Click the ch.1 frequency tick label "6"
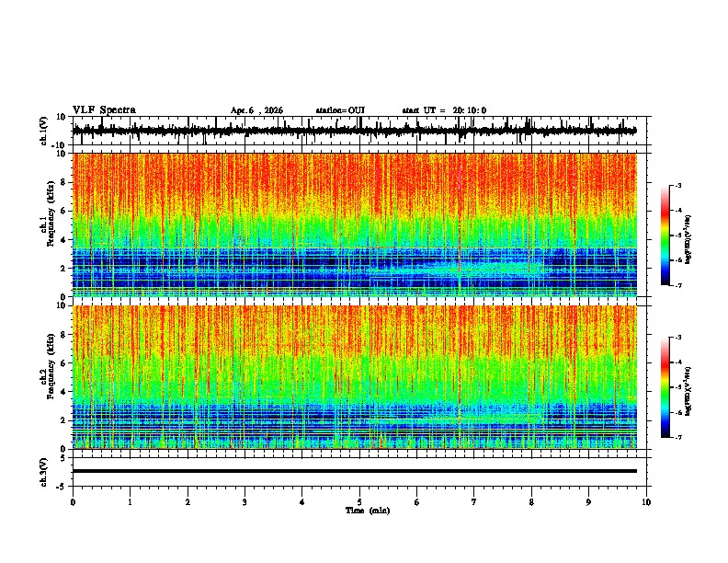This screenshot has height=563, width=728. coord(64,211)
